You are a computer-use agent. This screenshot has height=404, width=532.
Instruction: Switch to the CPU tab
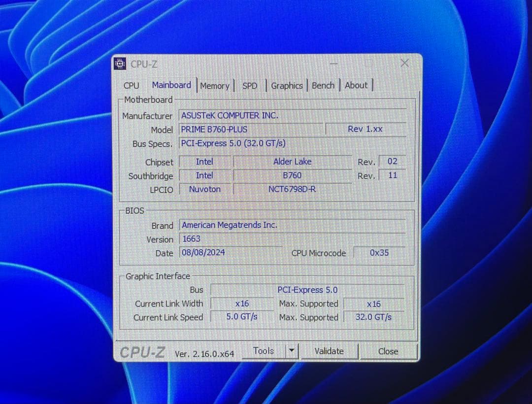pyautogui.click(x=132, y=86)
